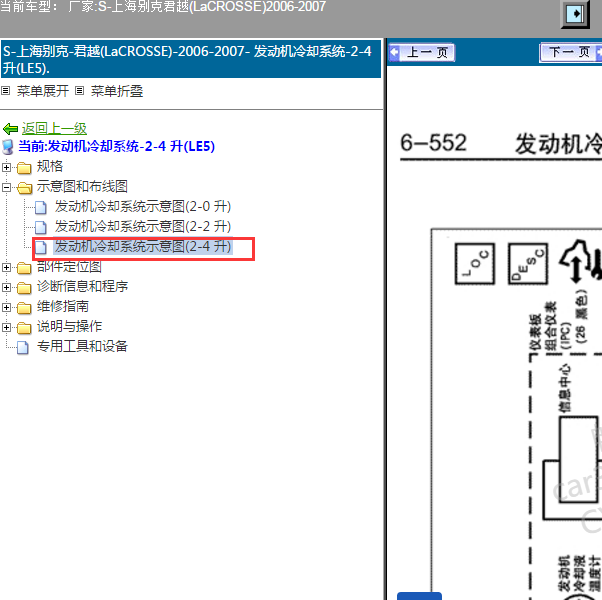This screenshot has width=602, height=600.
Task: Click page icon of 示意图(2-2 升)
Action: click(41, 227)
